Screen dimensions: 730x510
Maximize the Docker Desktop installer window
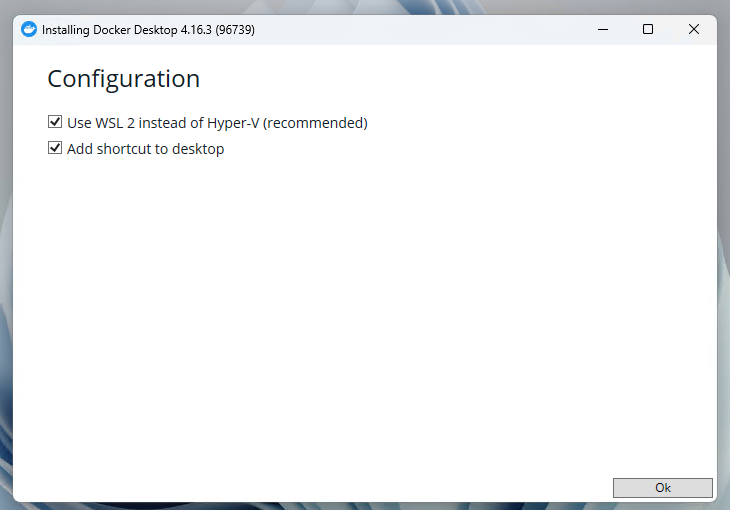click(648, 29)
